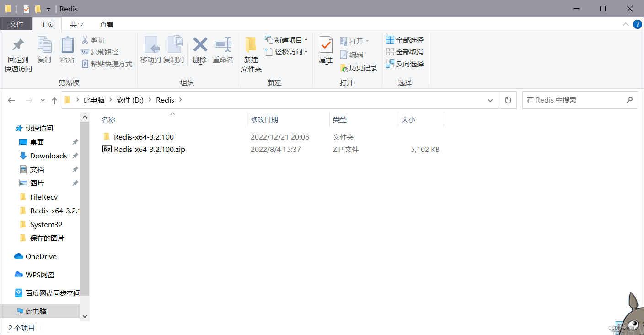The height and width of the screenshot is (335, 644).
Task: Click navigation pane scrollbar up arrow
Action: (85, 118)
